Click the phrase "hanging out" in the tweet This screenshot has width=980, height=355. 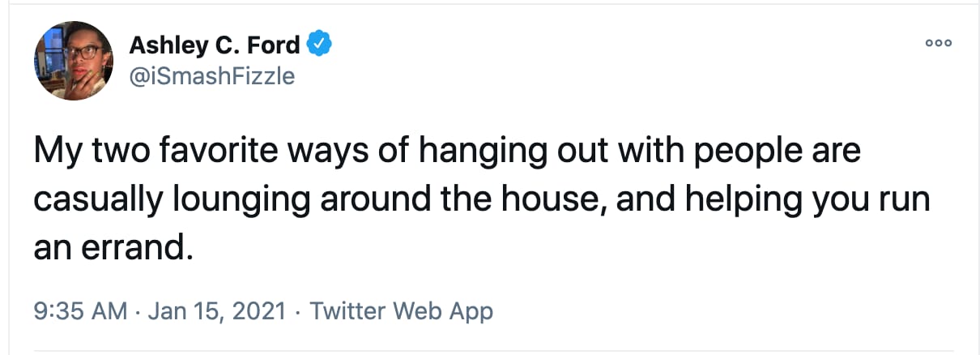coord(494,152)
